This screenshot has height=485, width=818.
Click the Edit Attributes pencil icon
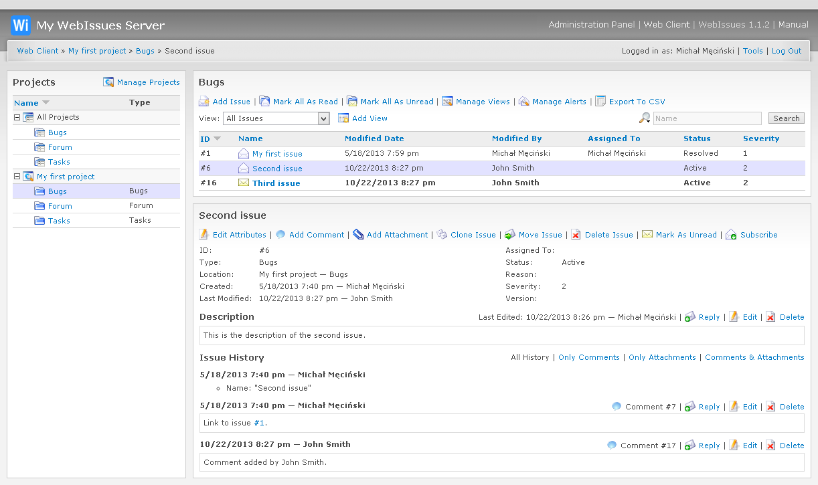pyautogui.click(x=204, y=235)
